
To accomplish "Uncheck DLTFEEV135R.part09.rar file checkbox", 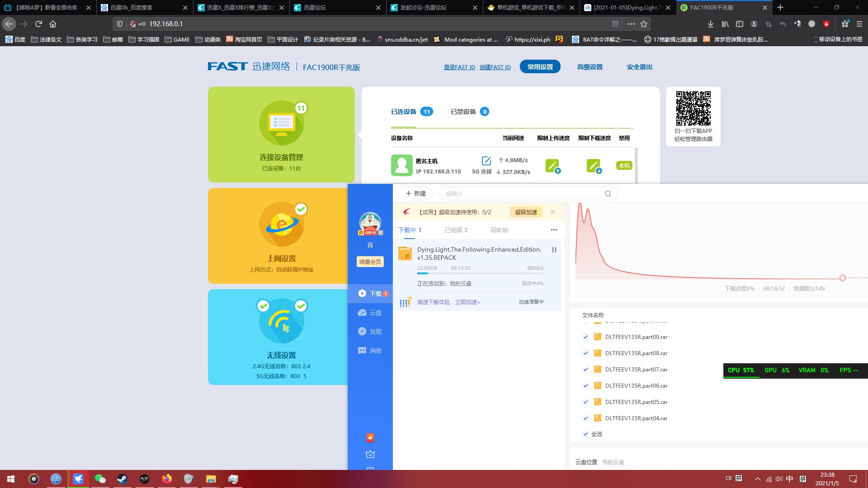I will [585, 337].
